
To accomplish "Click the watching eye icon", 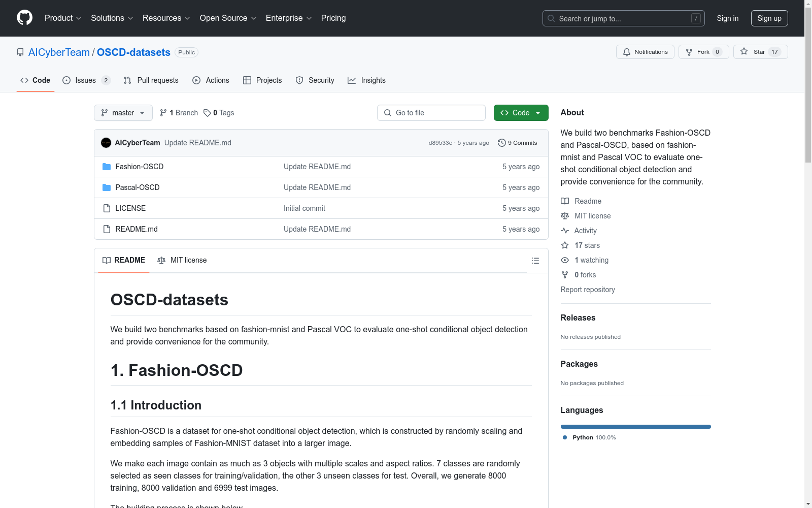I will 565,260.
